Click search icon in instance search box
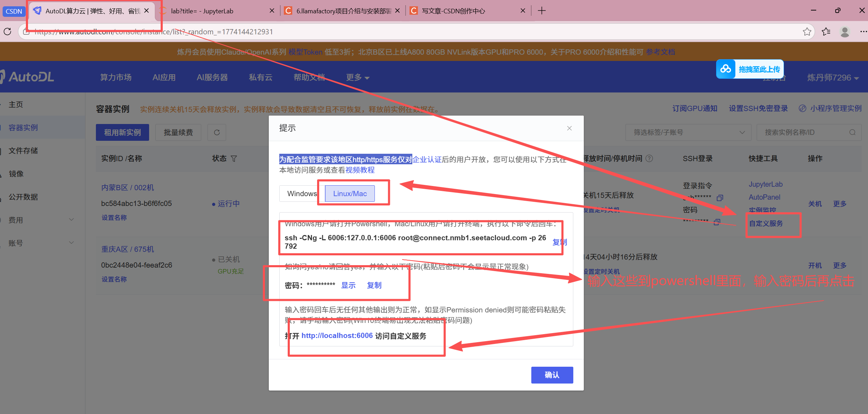The width and height of the screenshot is (868, 414). pyautogui.click(x=852, y=132)
